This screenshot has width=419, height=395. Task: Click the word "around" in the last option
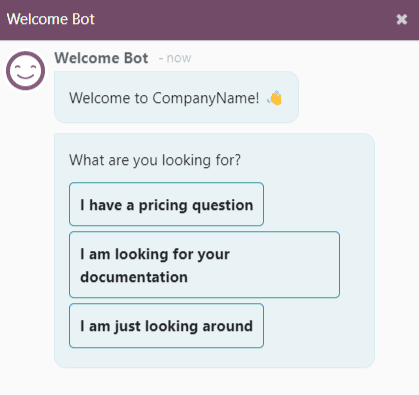[228, 326]
